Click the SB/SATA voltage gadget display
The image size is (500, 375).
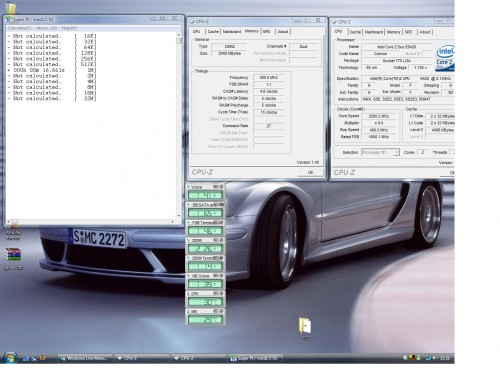click(x=205, y=213)
